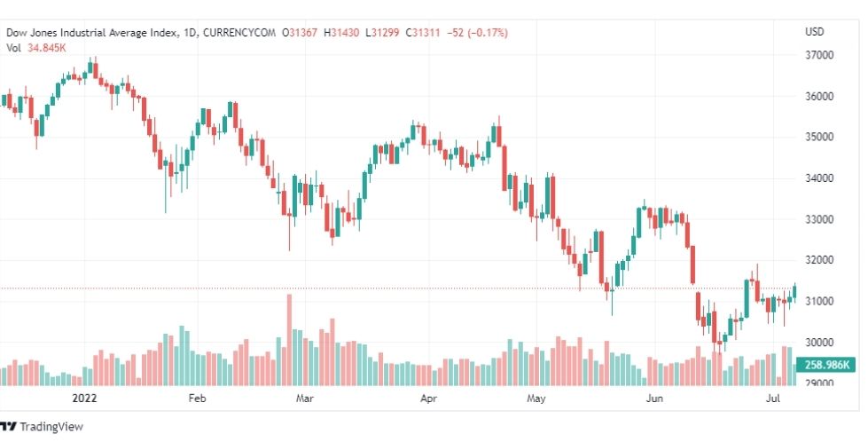The width and height of the screenshot is (868, 442).
Task: Select the USD currency label
Action: click(x=814, y=32)
